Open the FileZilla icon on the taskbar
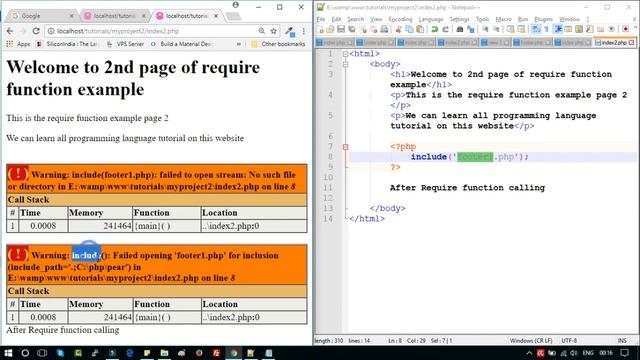Image resolution: width=640 pixels, height=360 pixels. (216, 353)
